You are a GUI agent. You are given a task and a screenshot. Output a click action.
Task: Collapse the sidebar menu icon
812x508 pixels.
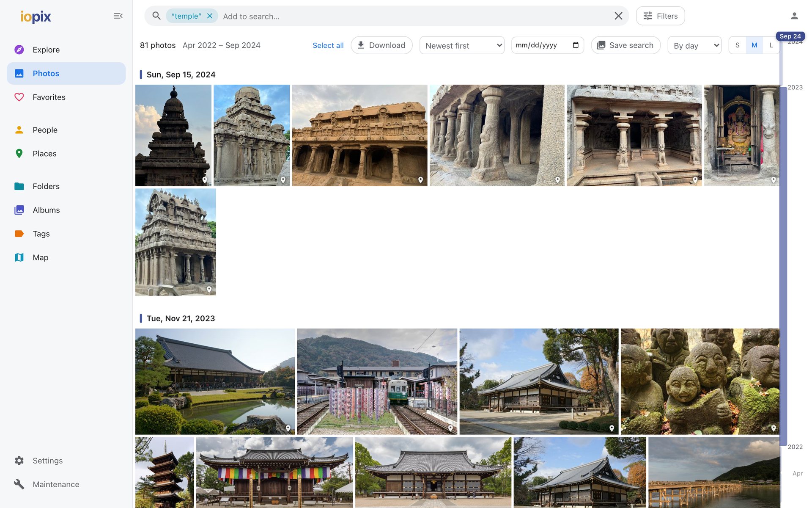[x=118, y=16]
